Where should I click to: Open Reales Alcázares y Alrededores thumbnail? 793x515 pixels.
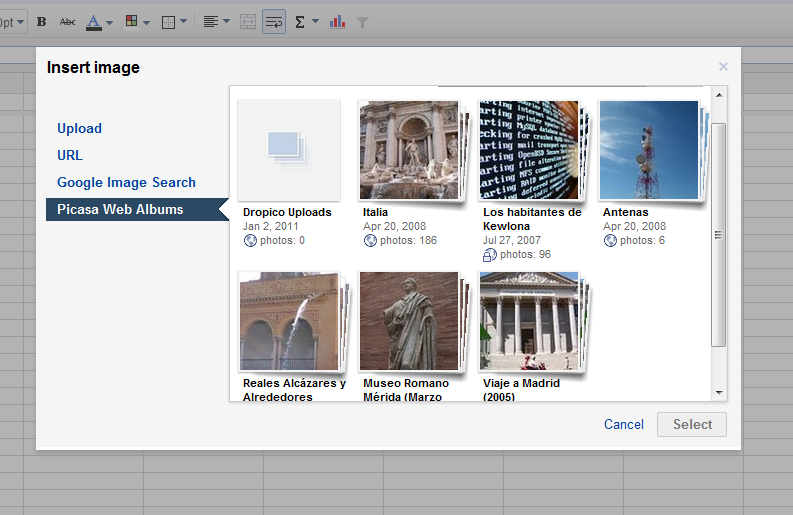291,321
